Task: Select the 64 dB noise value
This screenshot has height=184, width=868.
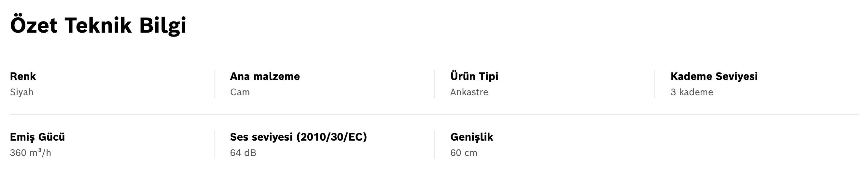Action: tap(243, 153)
